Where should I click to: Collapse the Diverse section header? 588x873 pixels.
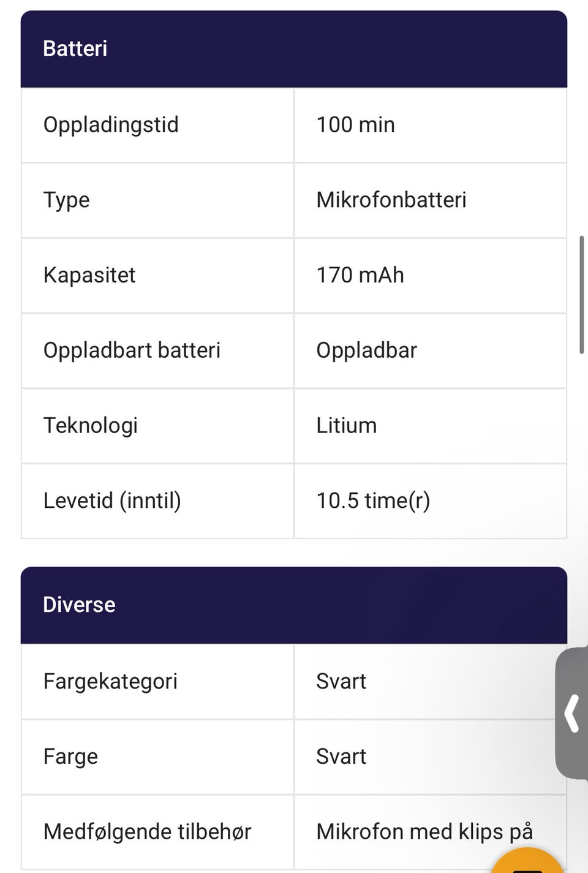(x=294, y=605)
